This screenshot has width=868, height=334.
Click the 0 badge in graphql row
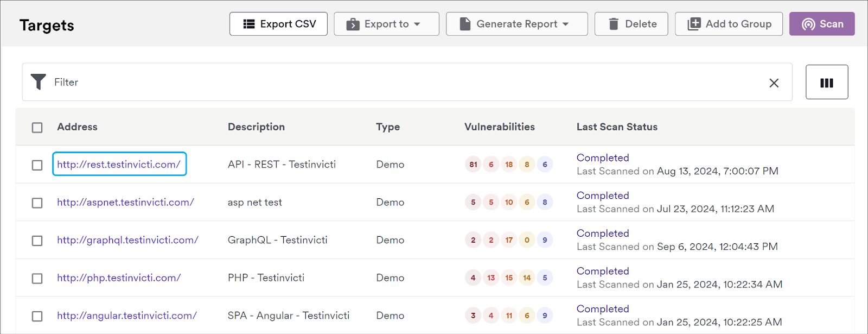click(527, 240)
